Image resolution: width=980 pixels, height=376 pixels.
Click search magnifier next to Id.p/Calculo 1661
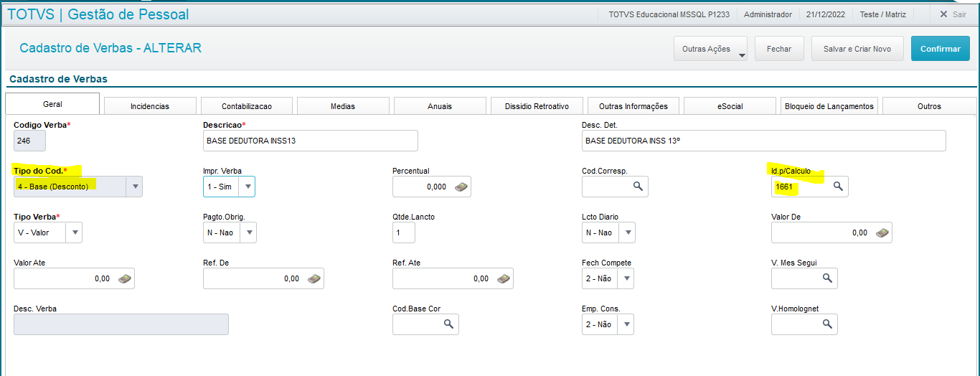tap(837, 187)
